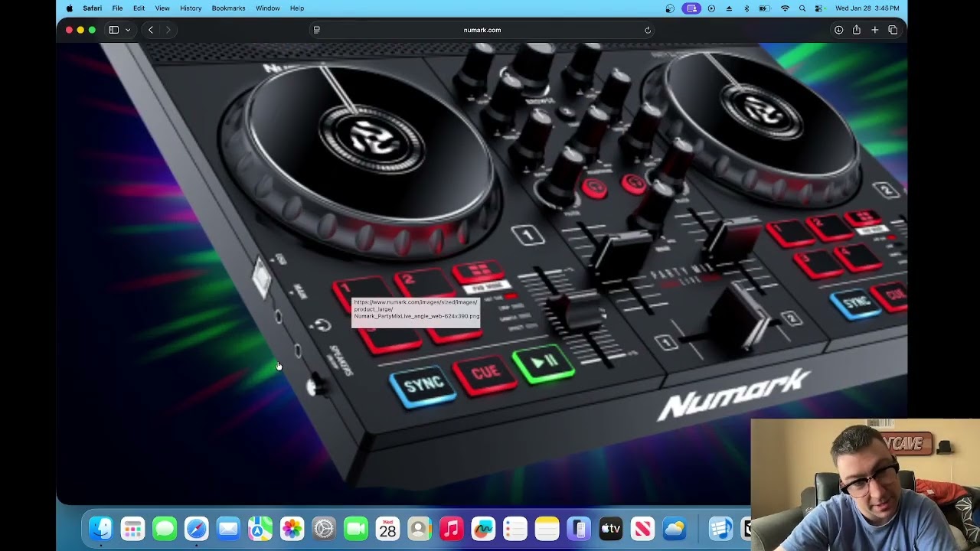Open the Window menu
This screenshot has width=980, height=551.
click(267, 8)
